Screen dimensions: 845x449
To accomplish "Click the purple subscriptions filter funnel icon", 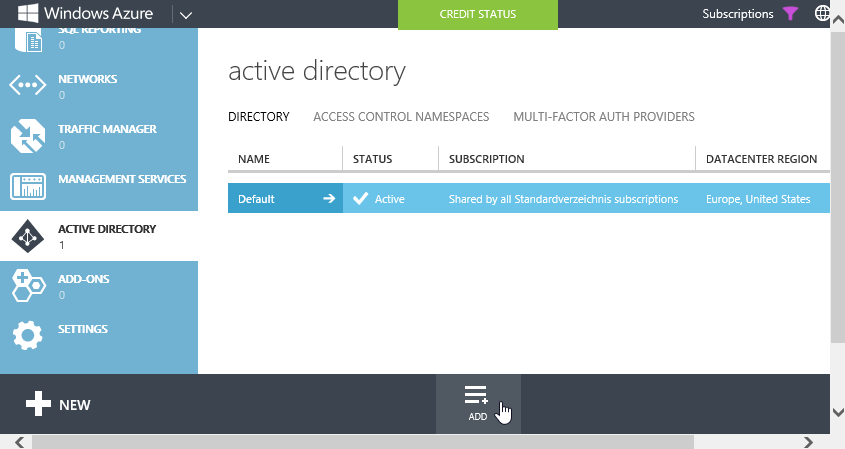I will pyautogui.click(x=790, y=13).
